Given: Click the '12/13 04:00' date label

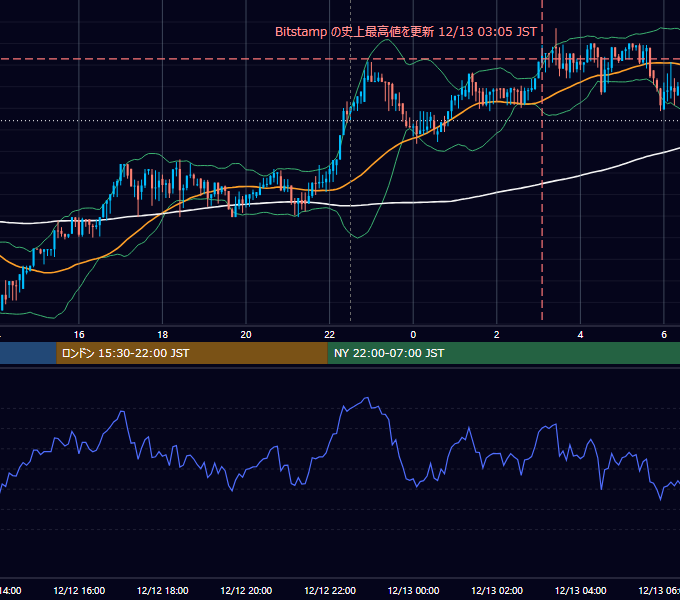Looking at the screenshot, I should (580, 590).
